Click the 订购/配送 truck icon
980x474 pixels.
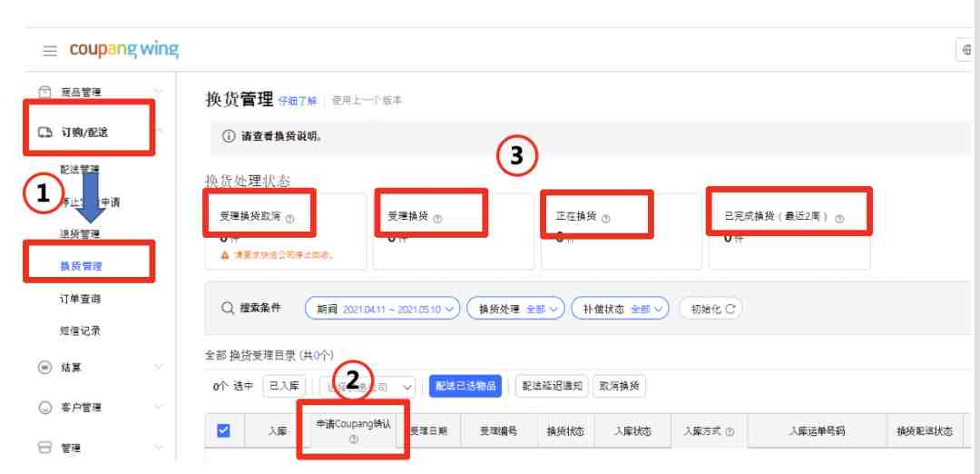[45, 132]
